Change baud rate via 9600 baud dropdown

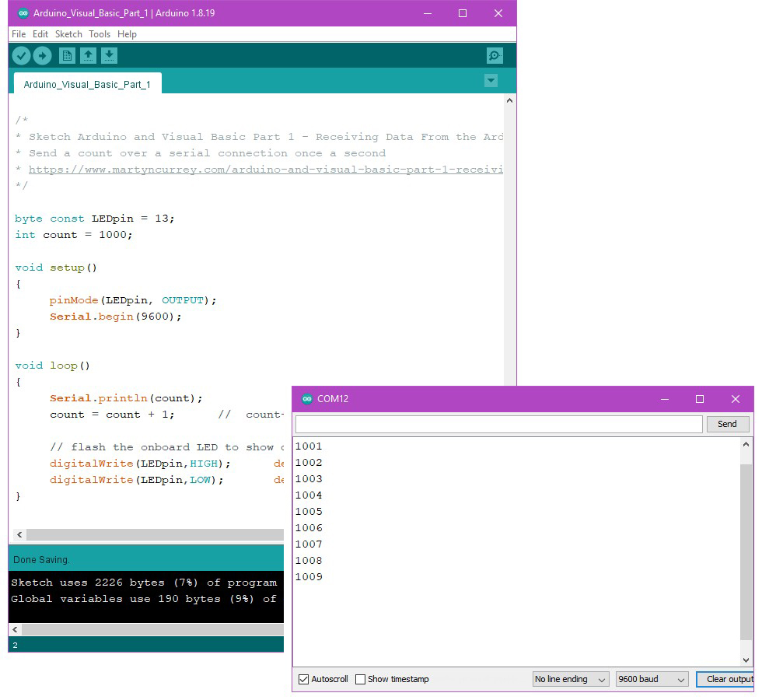click(x=652, y=679)
